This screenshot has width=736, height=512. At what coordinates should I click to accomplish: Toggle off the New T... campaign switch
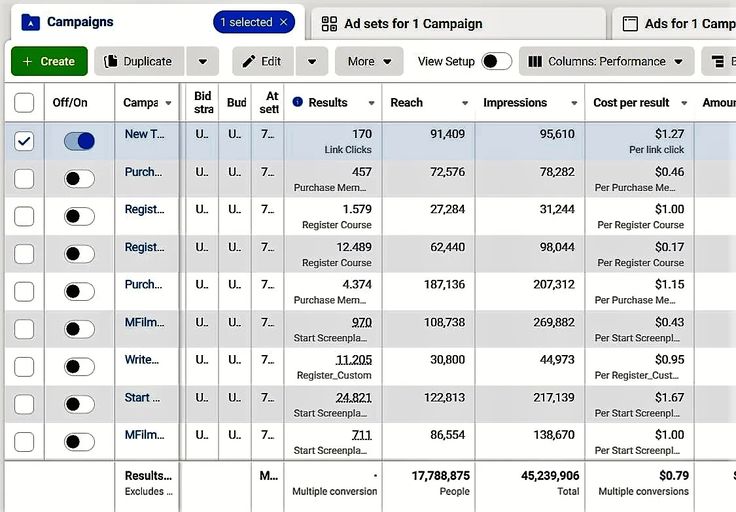click(x=79, y=141)
